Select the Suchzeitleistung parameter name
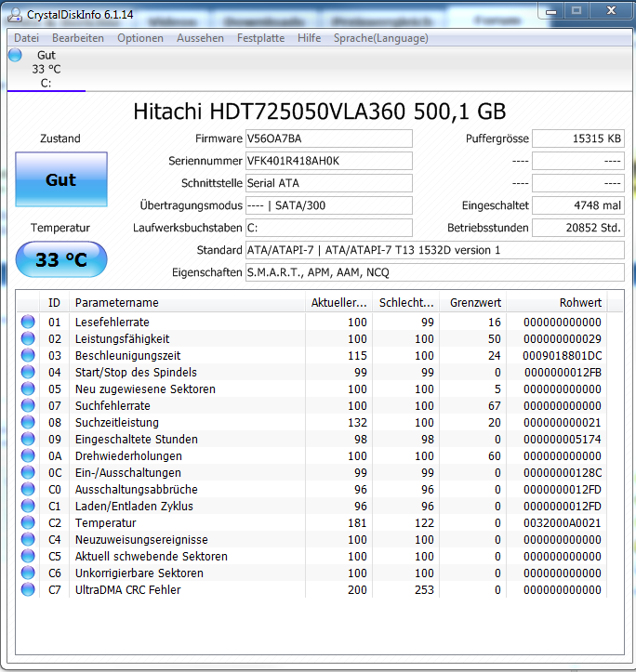The width and height of the screenshot is (636, 672). click(117, 422)
